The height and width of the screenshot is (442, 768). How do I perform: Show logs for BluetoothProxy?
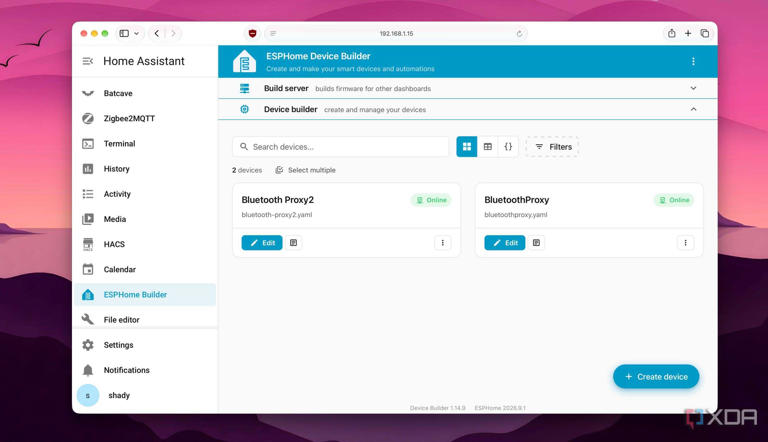point(536,243)
